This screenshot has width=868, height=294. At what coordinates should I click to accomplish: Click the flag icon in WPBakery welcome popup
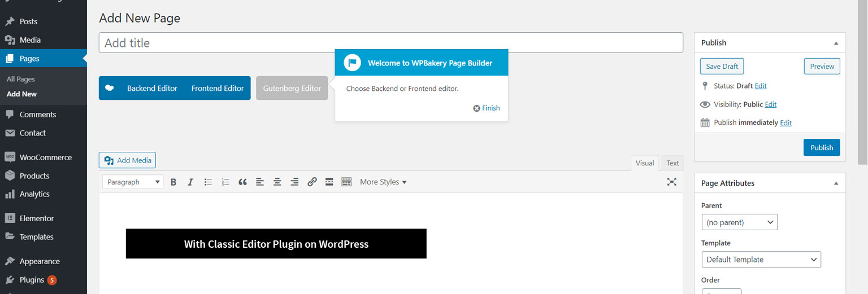coord(352,63)
